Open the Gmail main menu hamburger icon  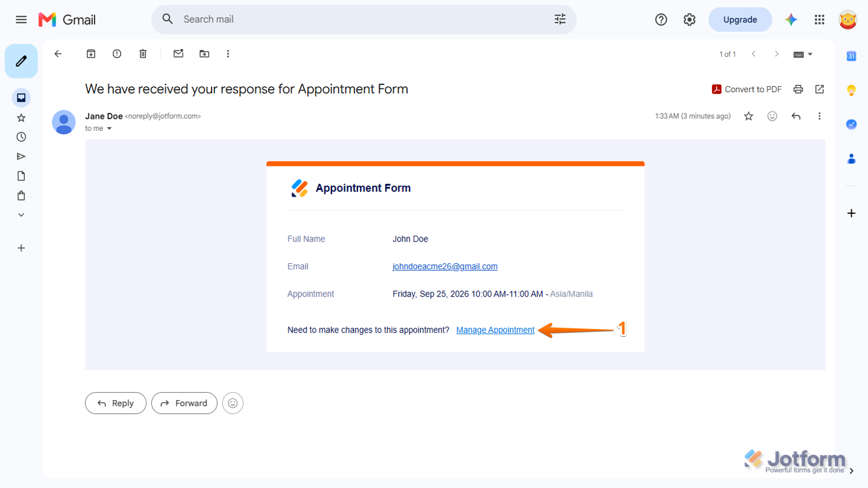(x=21, y=19)
